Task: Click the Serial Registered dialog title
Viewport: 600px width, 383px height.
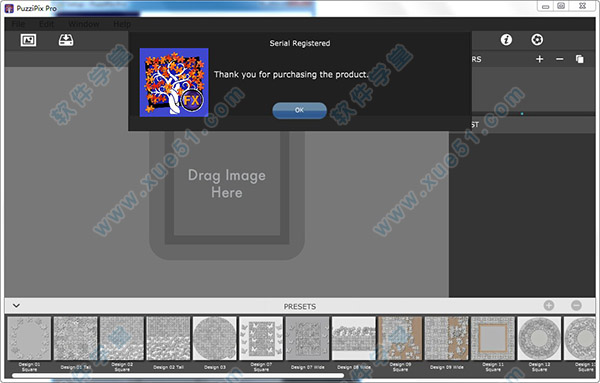Action: [x=300, y=43]
